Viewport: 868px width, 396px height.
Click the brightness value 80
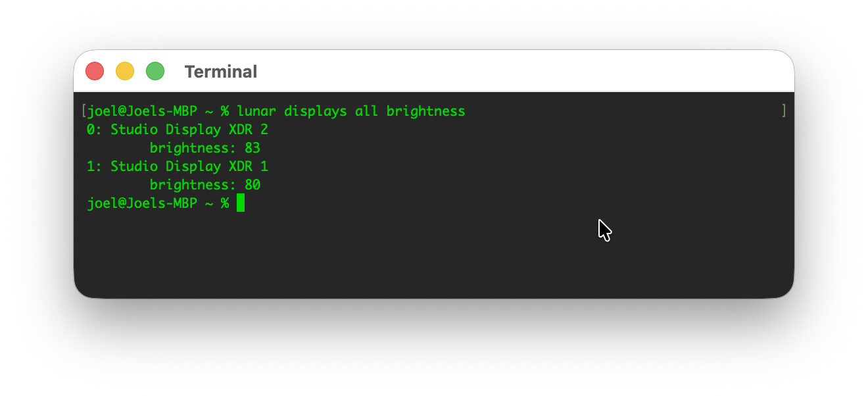(x=253, y=185)
